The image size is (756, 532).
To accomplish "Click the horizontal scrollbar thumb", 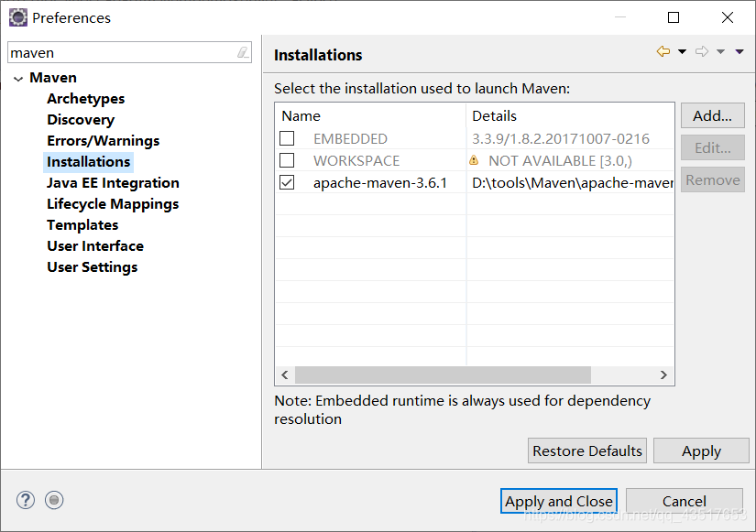I will click(x=444, y=375).
